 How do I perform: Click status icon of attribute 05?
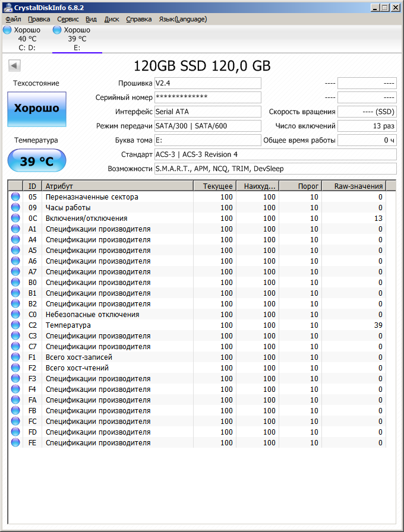(x=15, y=197)
